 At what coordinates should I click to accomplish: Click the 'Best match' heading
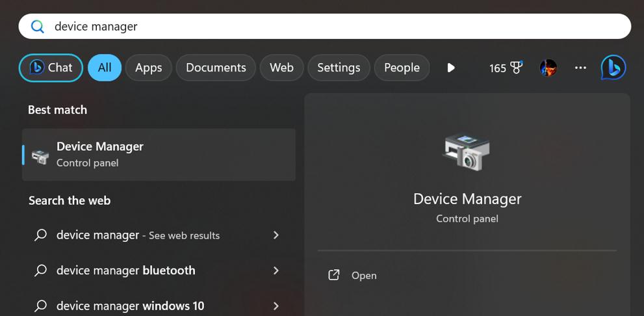57,110
